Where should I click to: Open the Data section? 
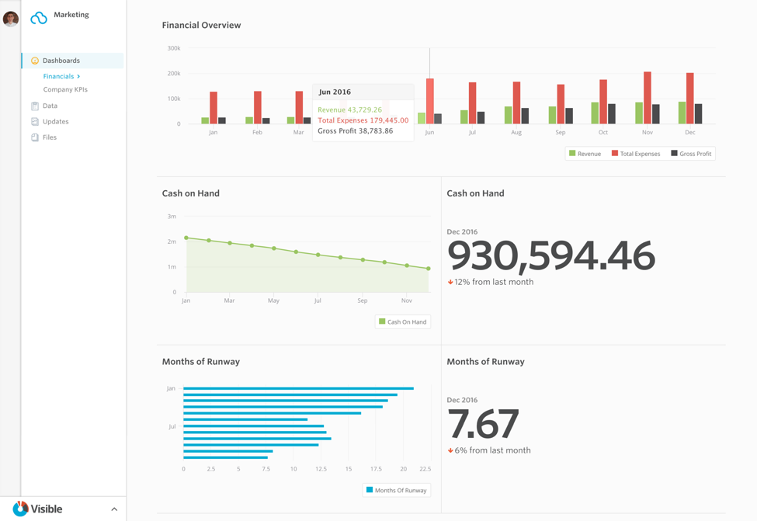click(50, 106)
